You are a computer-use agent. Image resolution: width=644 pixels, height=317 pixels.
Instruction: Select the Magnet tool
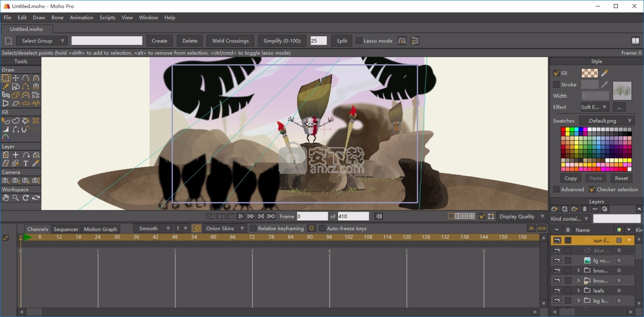(x=36, y=86)
